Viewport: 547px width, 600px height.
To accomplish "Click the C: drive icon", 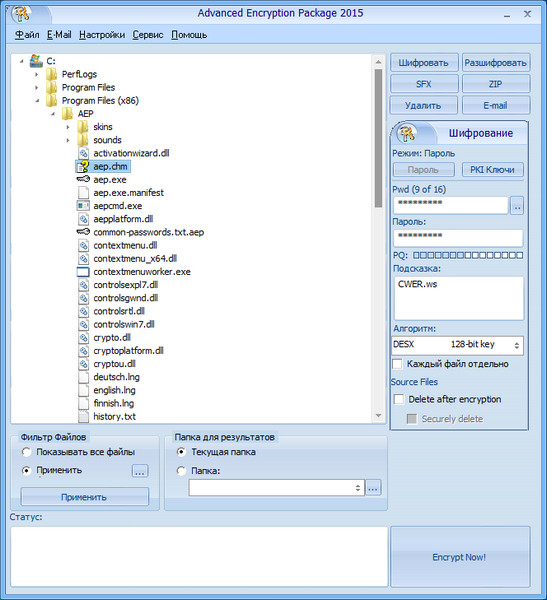I will [36, 61].
